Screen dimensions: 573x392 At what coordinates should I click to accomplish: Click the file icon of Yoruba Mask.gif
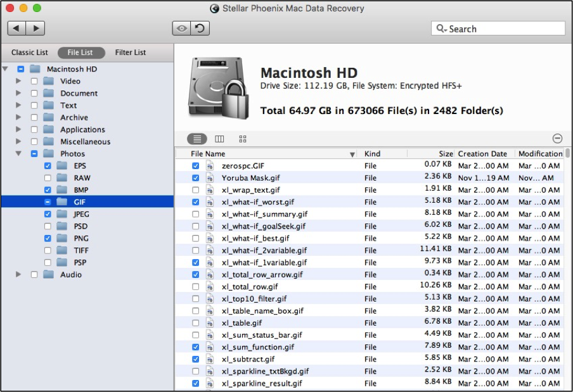[210, 178]
